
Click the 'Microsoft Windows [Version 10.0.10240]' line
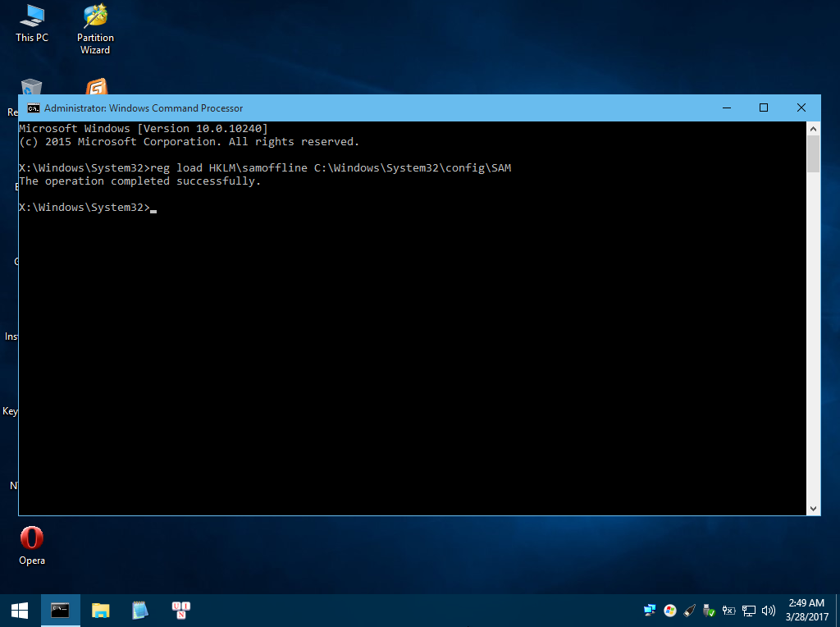point(144,129)
